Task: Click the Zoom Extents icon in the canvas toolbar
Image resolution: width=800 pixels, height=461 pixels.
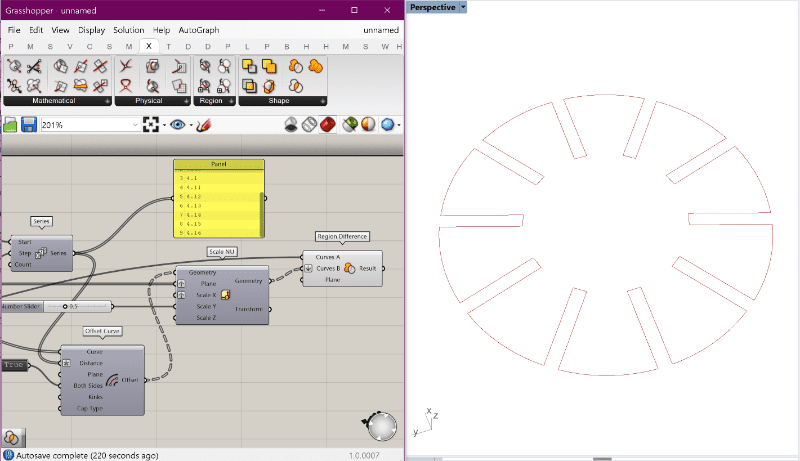Action: 151,124
